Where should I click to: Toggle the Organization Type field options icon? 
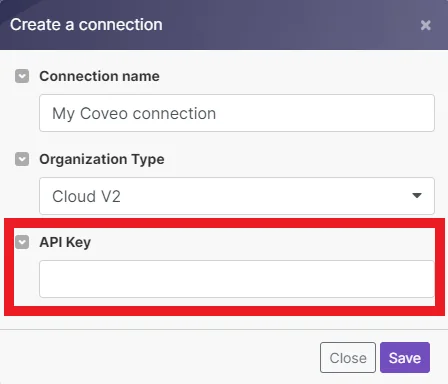point(22,159)
